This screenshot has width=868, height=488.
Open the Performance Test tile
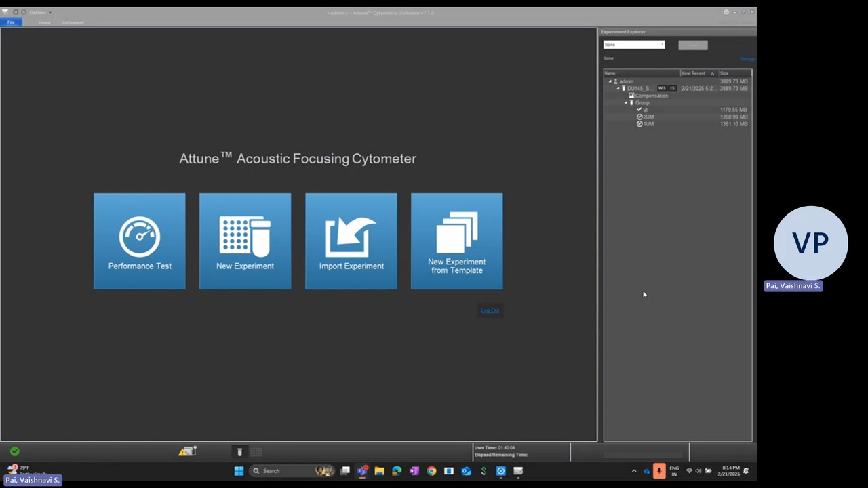pos(140,241)
